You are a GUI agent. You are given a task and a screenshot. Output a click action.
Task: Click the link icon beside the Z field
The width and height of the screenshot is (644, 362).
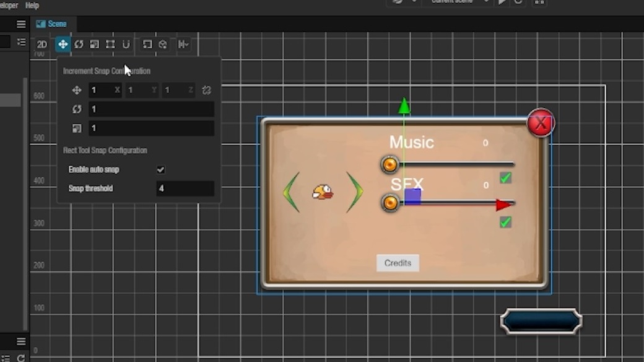point(207,90)
